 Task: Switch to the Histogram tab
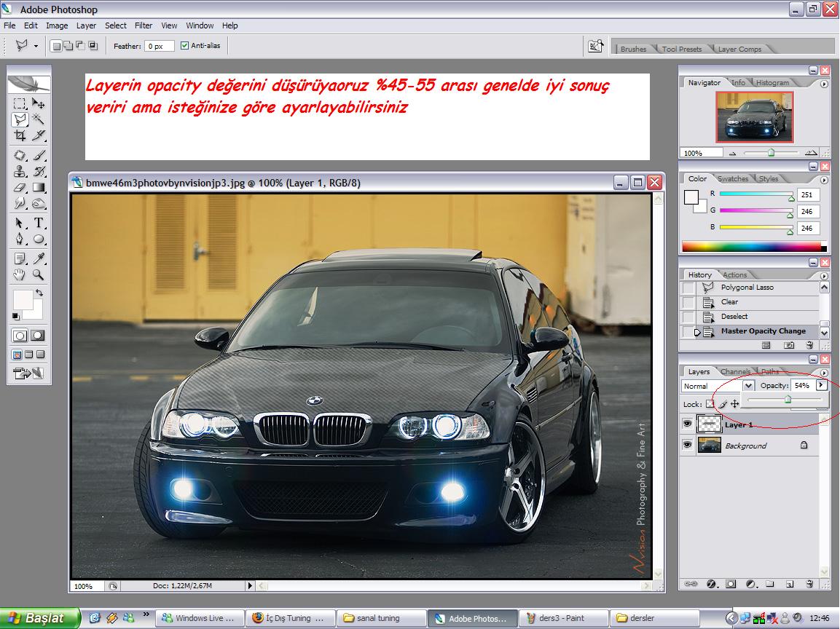(772, 82)
